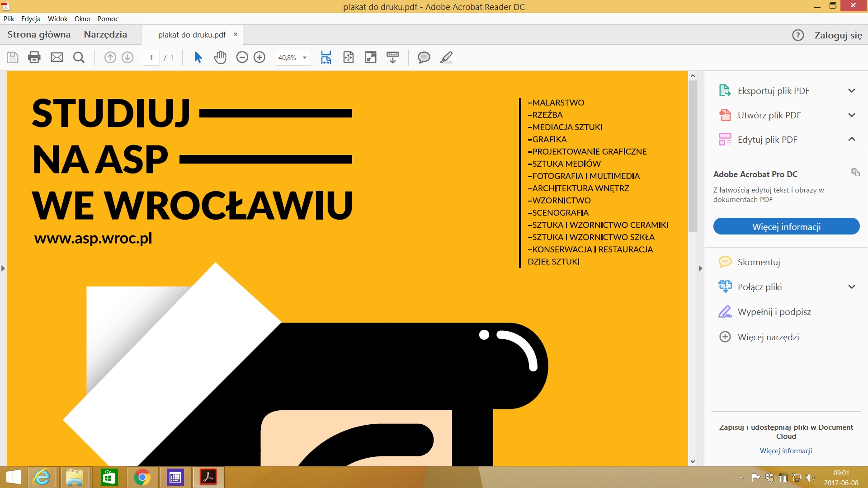Open File Explorer from taskbar

[75, 477]
